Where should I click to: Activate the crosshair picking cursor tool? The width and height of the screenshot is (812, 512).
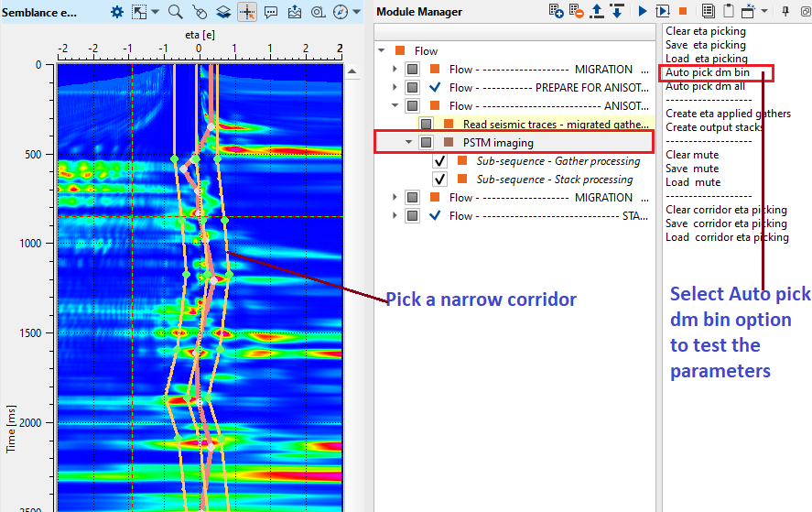[246, 12]
